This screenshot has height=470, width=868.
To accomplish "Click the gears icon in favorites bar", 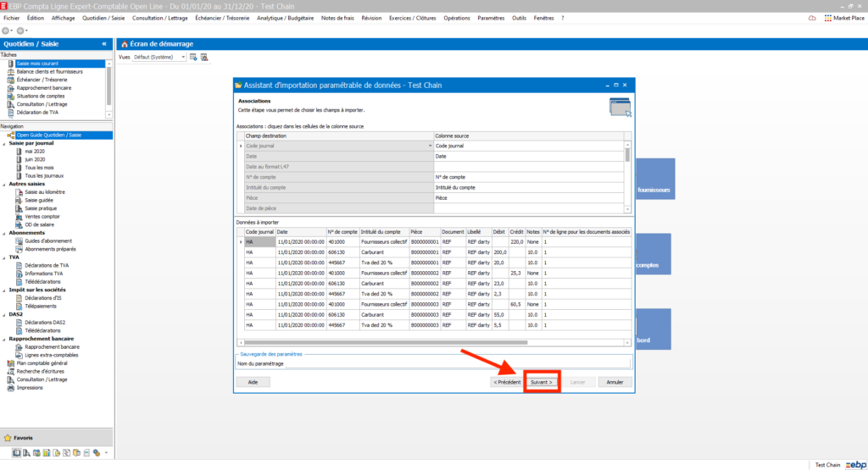I will (x=97, y=453).
